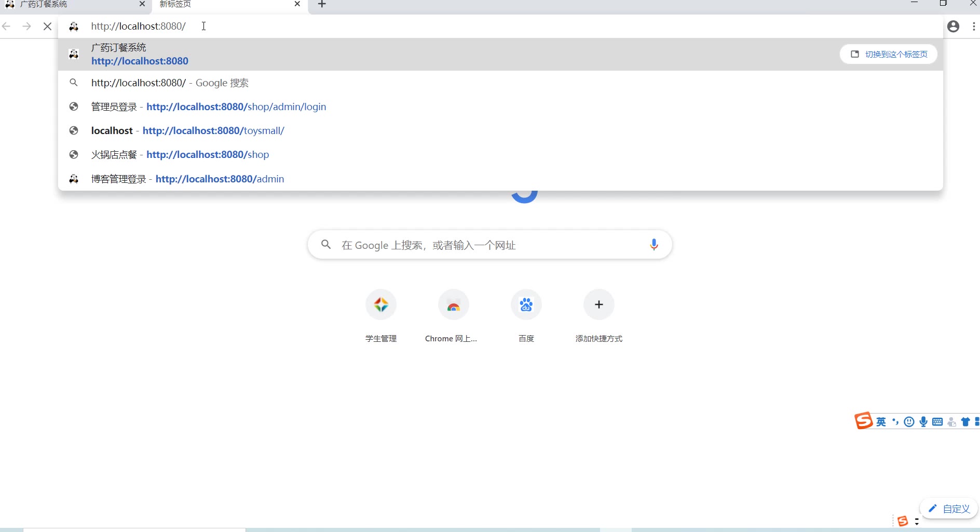Click 添加快捷方式 plus tile
980x532 pixels.
tap(599, 304)
